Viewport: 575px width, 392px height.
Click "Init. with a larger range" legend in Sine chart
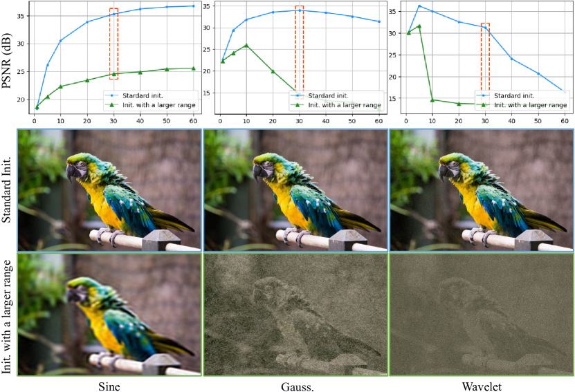pos(158,105)
